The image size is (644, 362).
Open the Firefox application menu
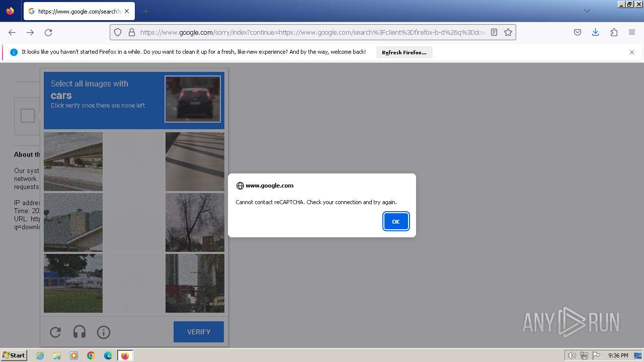point(632,32)
